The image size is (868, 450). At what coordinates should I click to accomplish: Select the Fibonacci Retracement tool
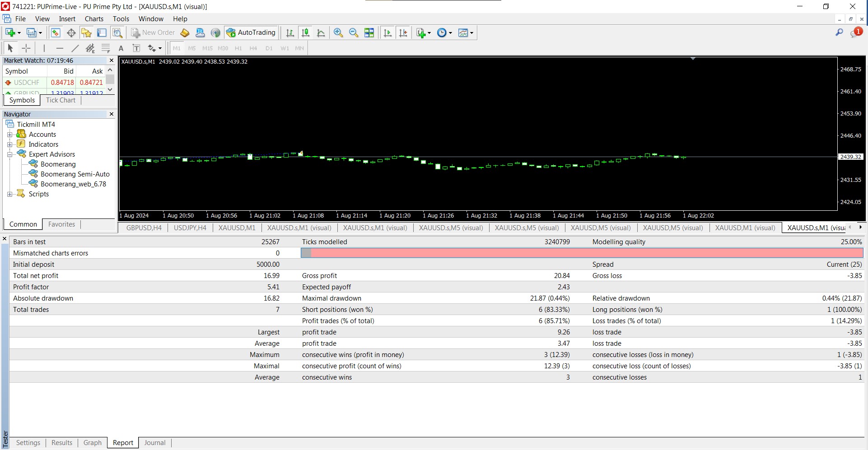pos(106,48)
